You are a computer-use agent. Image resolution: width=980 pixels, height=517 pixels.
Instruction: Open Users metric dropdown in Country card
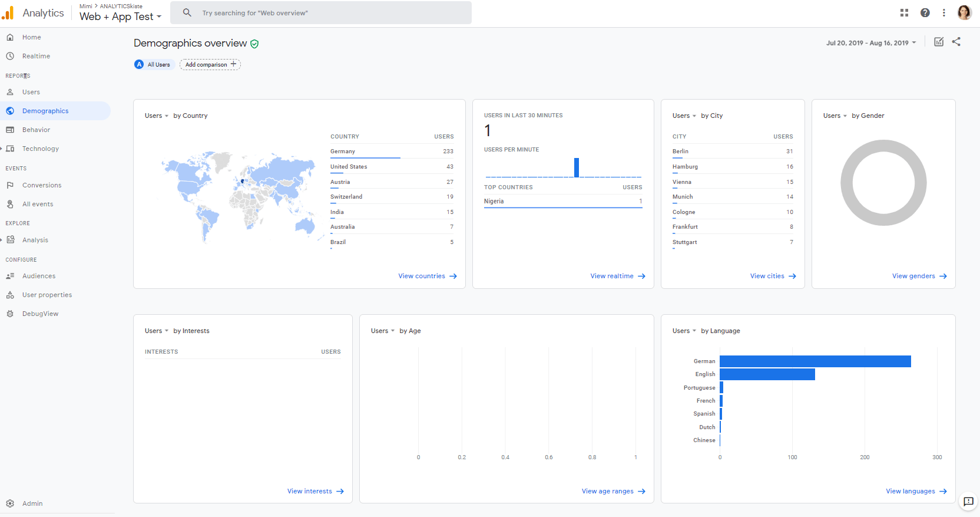(x=157, y=116)
